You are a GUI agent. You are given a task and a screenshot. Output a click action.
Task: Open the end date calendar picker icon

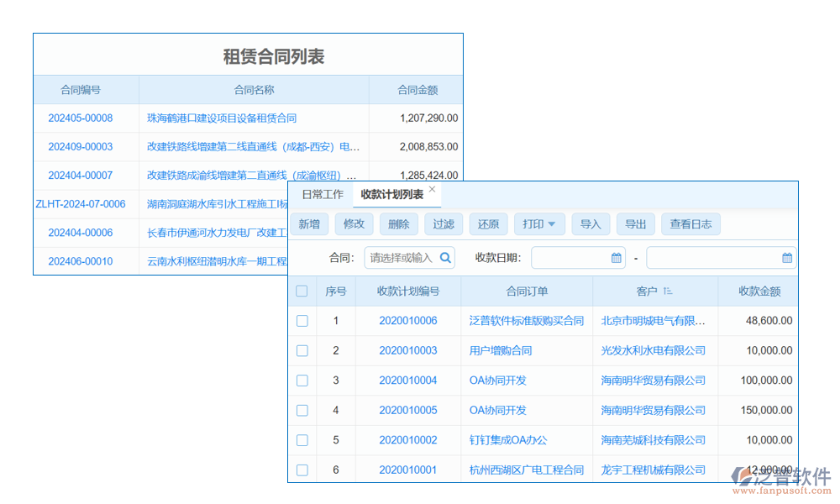[x=787, y=258]
